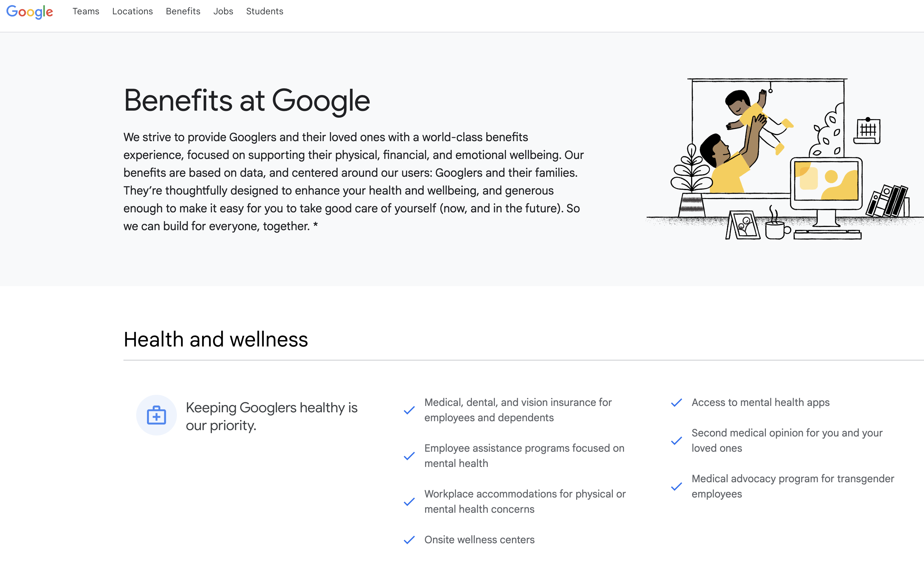Screen dimensions: 924x562
Task: Open the Teams section
Action: pyautogui.click(x=86, y=11)
